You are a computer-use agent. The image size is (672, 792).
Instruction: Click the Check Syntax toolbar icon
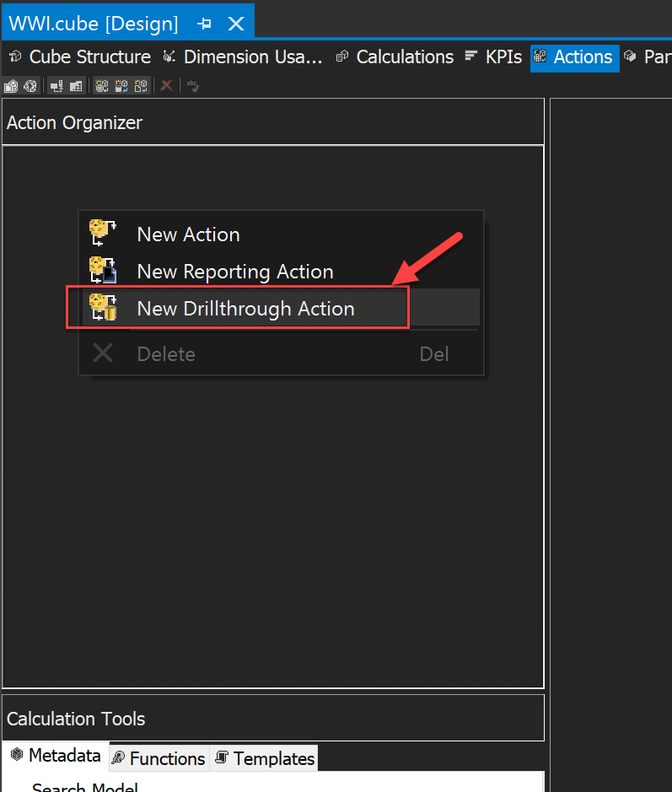click(193, 85)
